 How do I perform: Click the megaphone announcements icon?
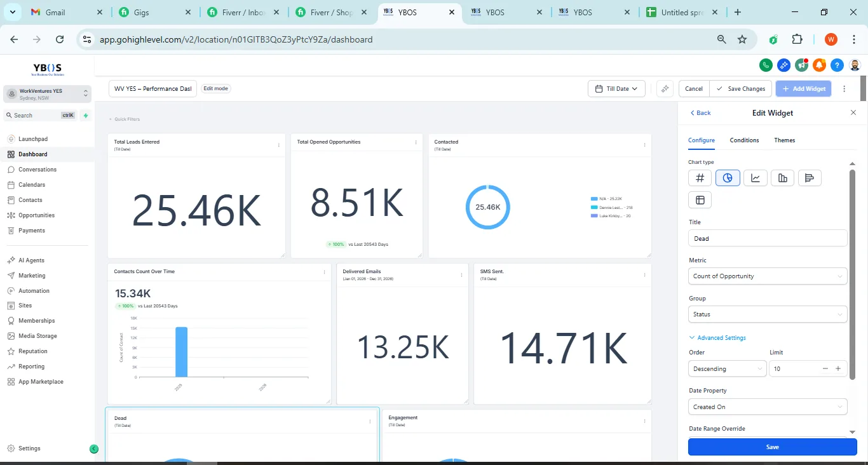(801, 65)
